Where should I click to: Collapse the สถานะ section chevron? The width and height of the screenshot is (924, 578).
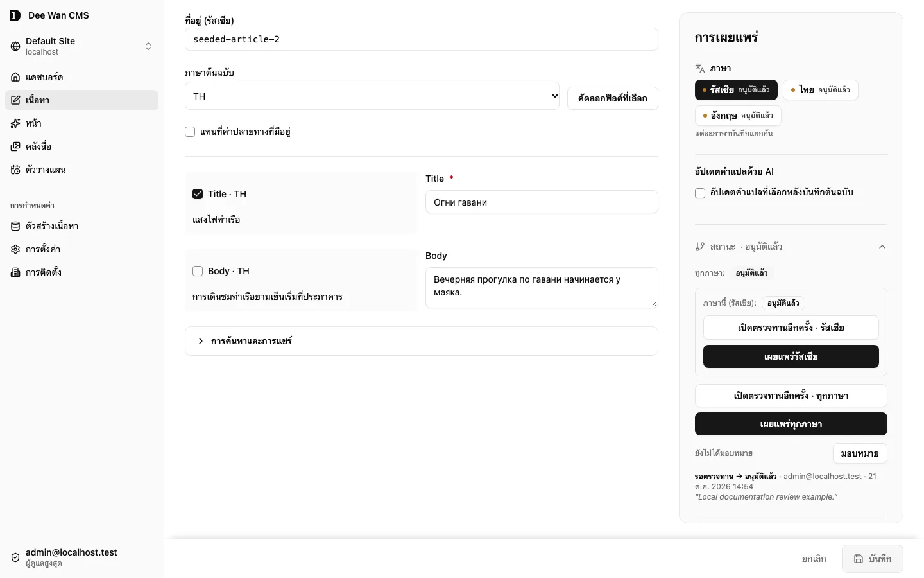[x=882, y=247]
